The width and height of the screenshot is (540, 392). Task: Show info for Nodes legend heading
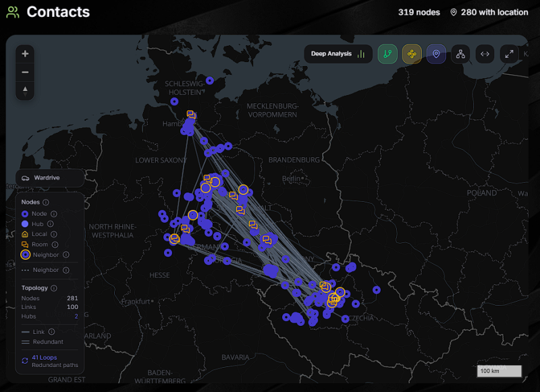[46, 202]
